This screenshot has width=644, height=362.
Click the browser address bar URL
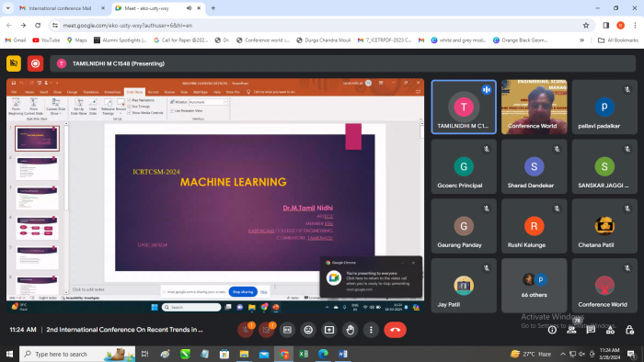[x=127, y=26]
